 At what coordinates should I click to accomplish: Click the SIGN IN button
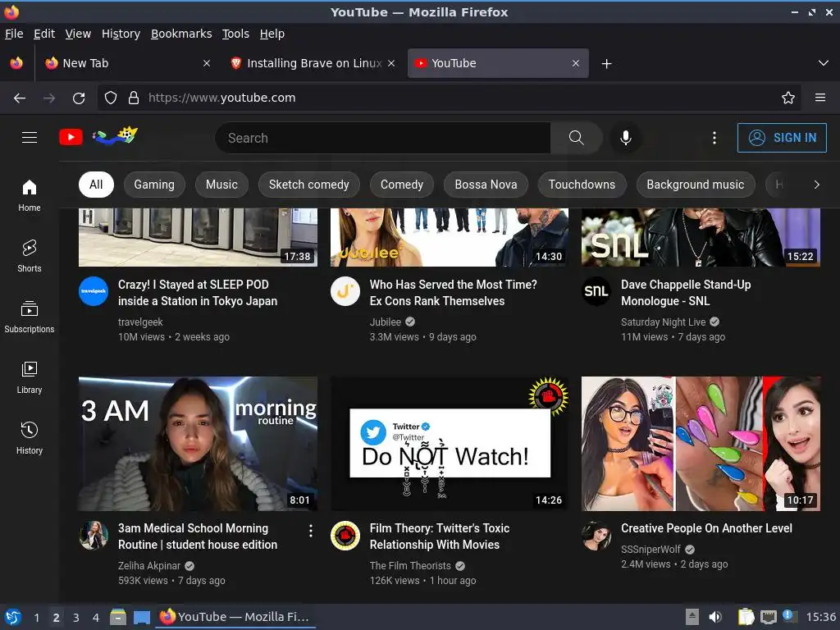coord(782,138)
